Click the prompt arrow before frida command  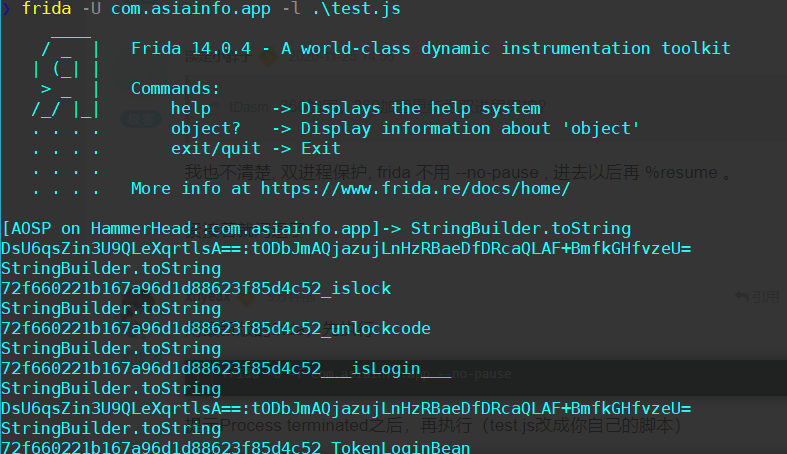pos(6,9)
